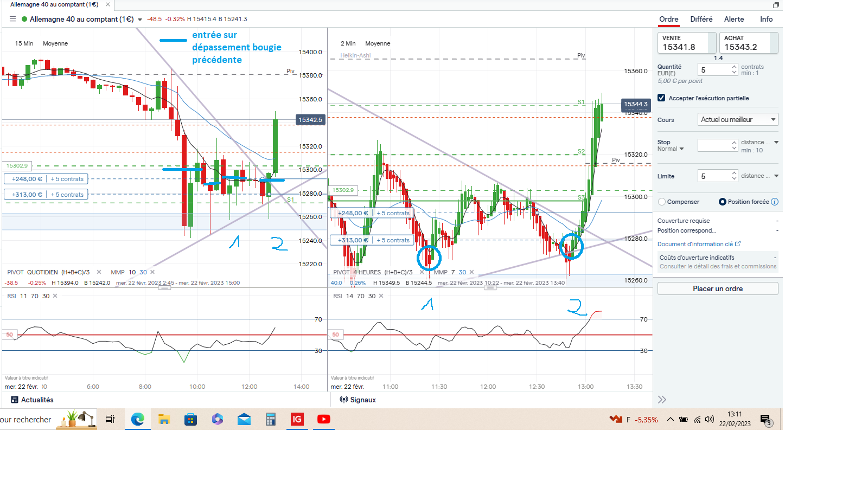This screenshot has height=488, width=868.
Task: Open the Cours 'Actuel ou meilleur' dropdown
Action: point(738,119)
